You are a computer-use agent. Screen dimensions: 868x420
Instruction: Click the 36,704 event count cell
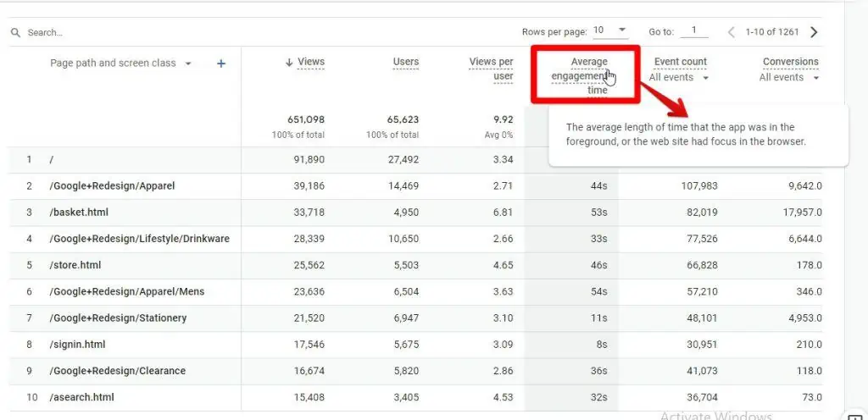tap(702, 397)
